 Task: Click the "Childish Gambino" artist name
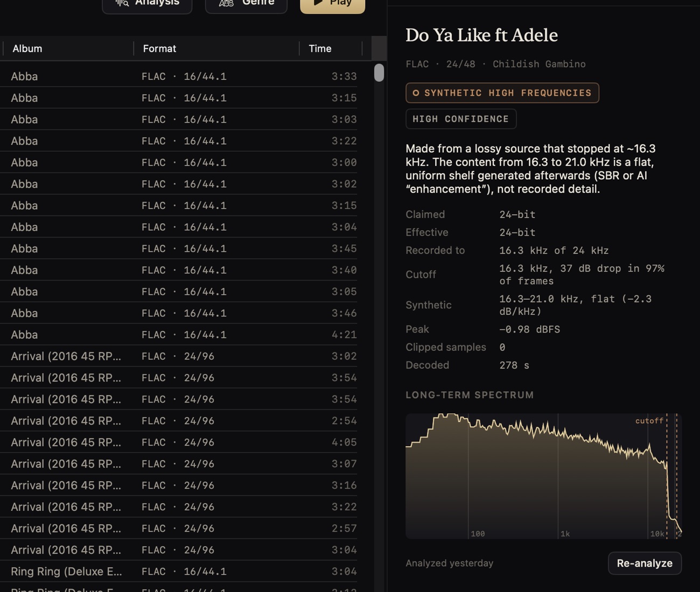pos(539,64)
